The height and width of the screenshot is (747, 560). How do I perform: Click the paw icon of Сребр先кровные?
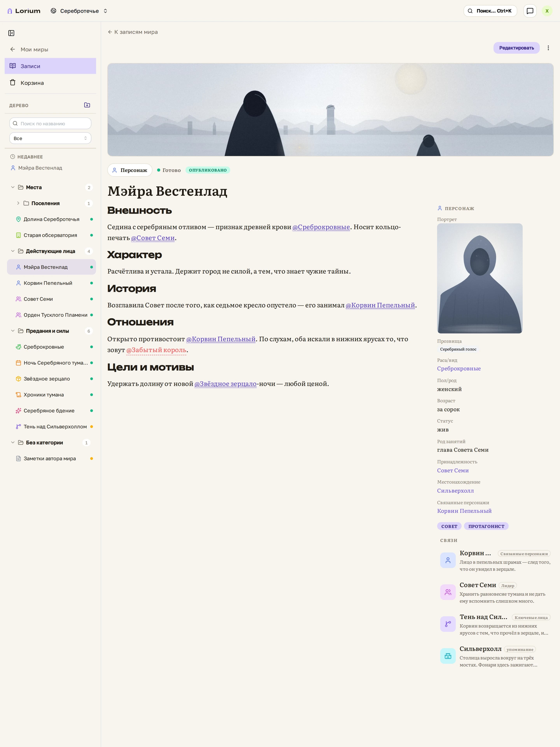18,347
